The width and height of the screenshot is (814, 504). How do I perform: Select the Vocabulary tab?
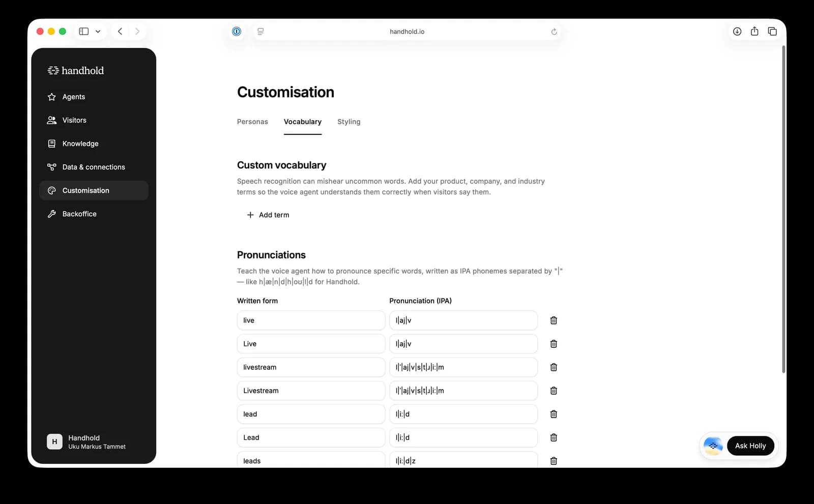tap(303, 122)
